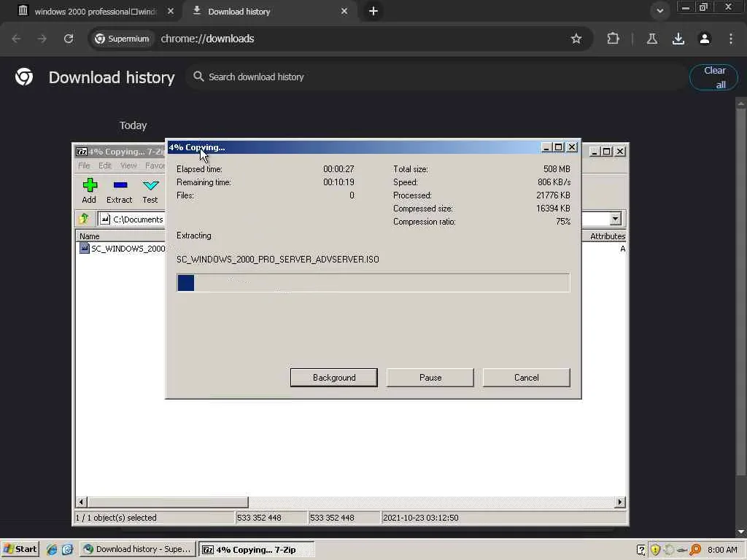The height and width of the screenshot is (560, 747).
Task: Click Clear all in Download history
Action: [713, 77]
